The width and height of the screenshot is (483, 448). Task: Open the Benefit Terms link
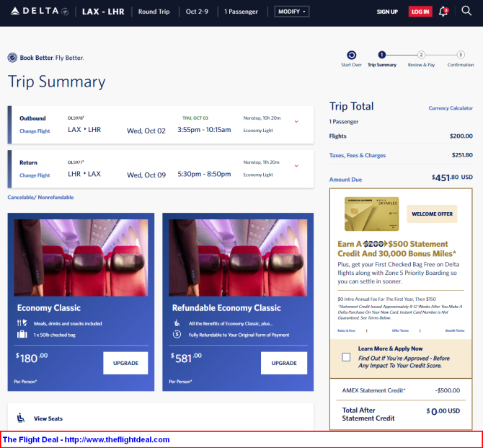pyautogui.click(x=455, y=330)
